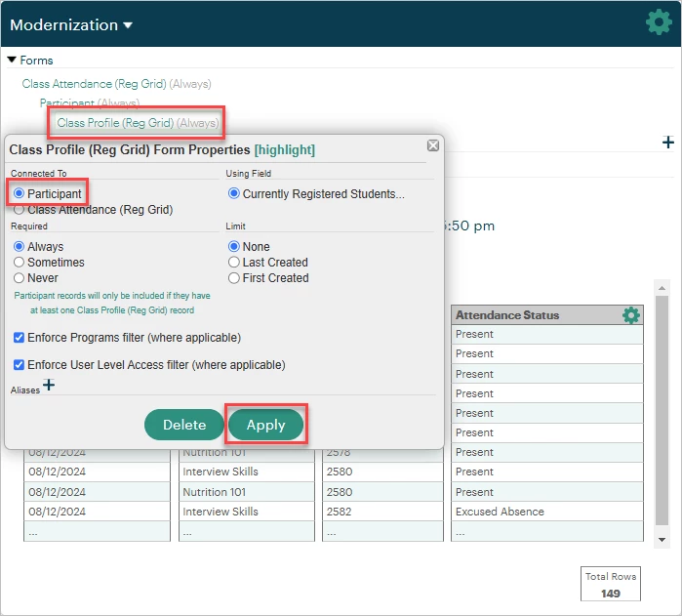
Task: Click the Attendance Status column gear icon
Action: (x=630, y=315)
